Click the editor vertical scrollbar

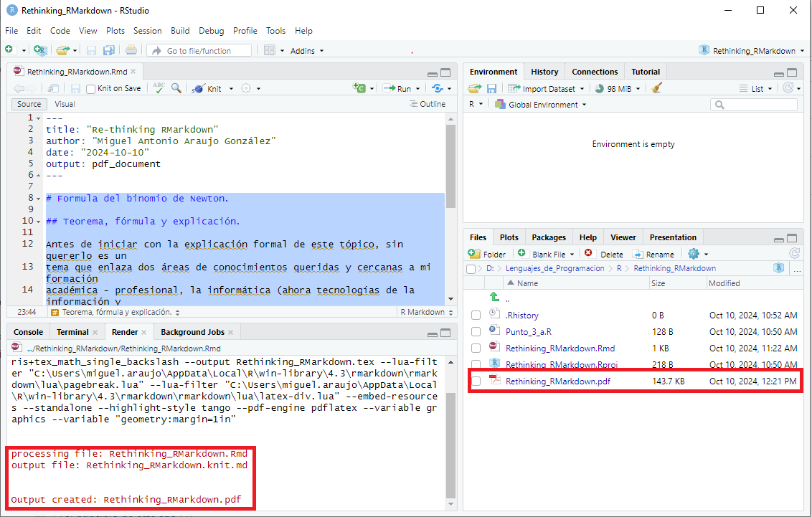[450, 166]
